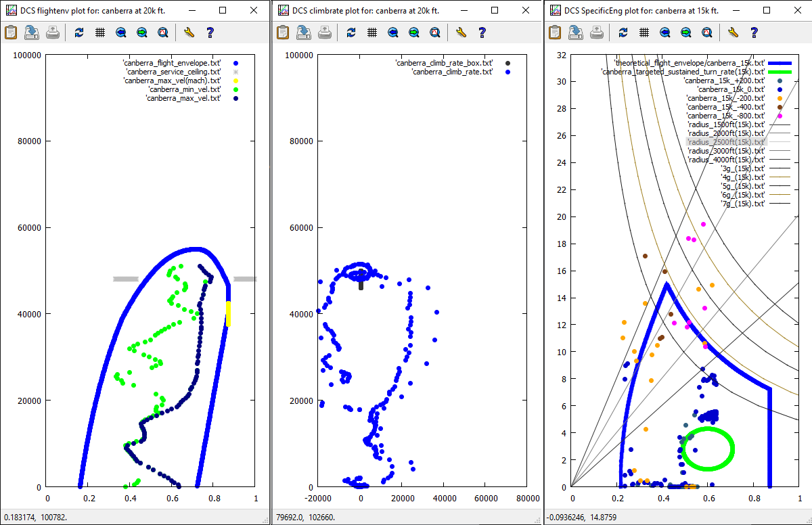The image size is (812, 525).
Task: Replot the flightenv graph
Action: pyautogui.click(x=79, y=32)
